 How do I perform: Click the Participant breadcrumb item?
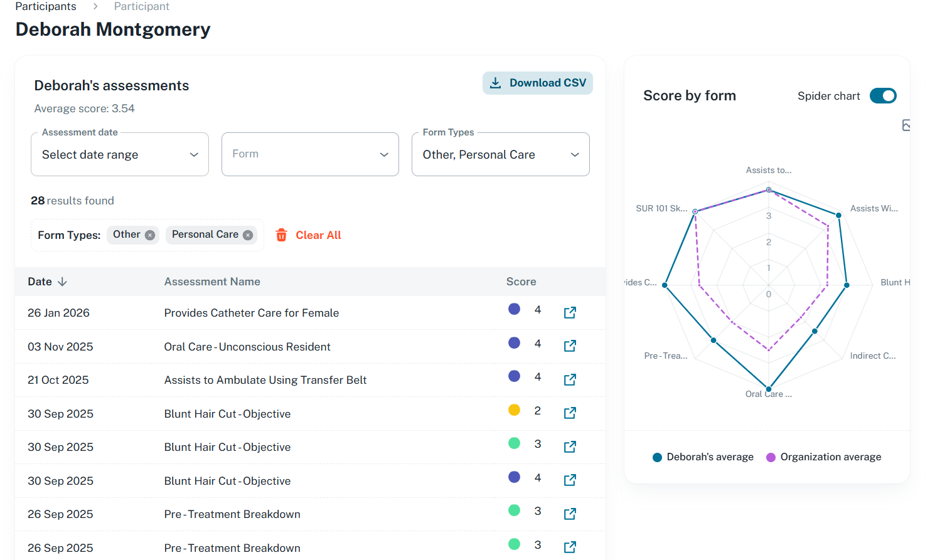pyautogui.click(x=141, y=6)
